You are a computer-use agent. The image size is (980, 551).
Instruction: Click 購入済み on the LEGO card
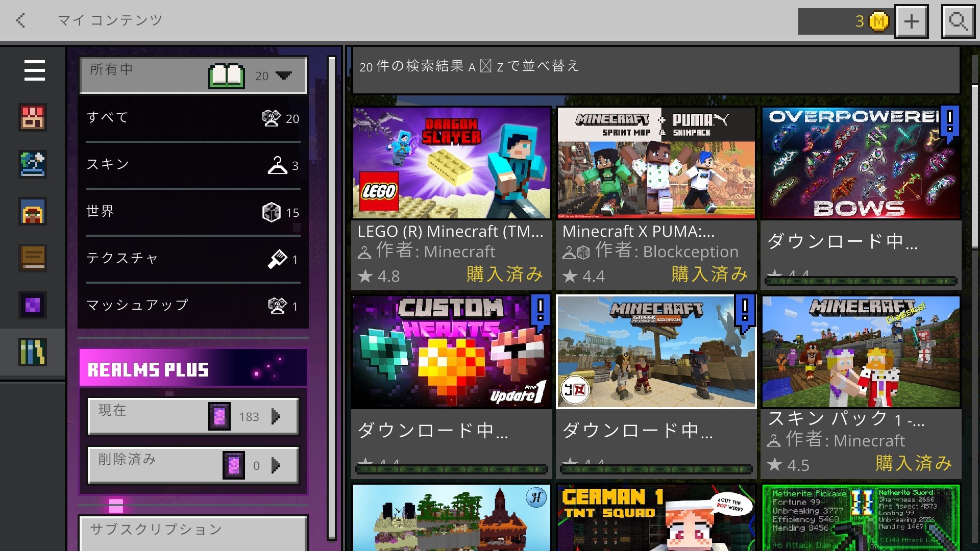tap(505, 274)
